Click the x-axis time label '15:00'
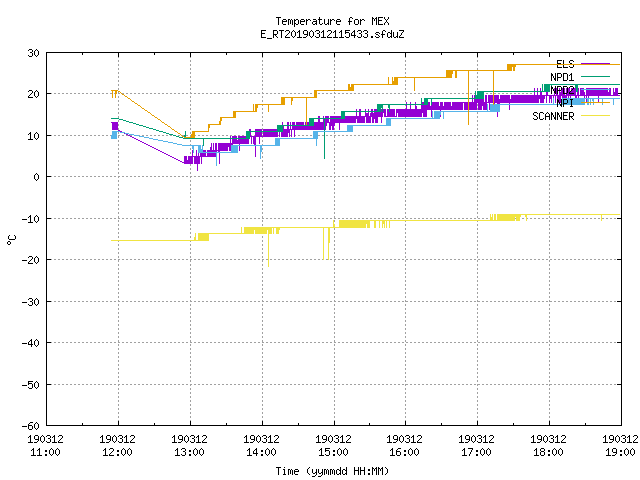Viewport: 640px width, 480px height. [x=333, y=452]
